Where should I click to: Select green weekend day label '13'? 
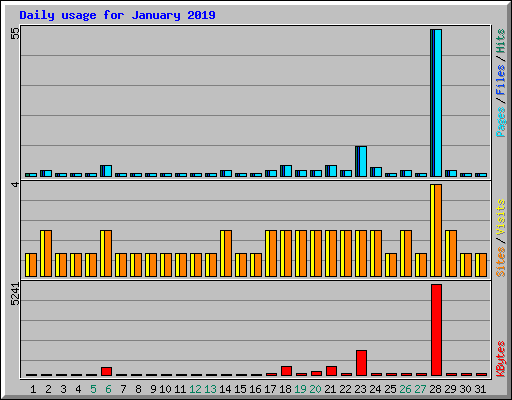pyautogui.click(x=210, y=389)
